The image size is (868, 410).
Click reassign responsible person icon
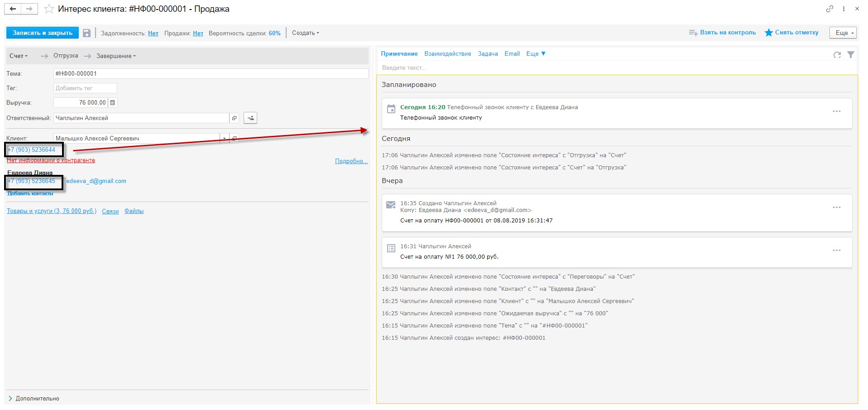coord(250,118)
